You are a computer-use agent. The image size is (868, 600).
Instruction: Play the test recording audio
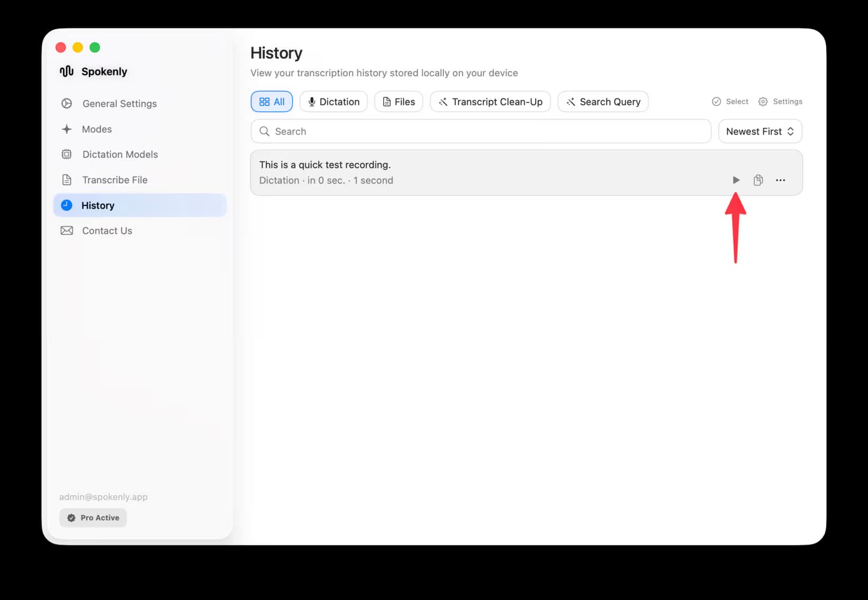click(736, 180)
